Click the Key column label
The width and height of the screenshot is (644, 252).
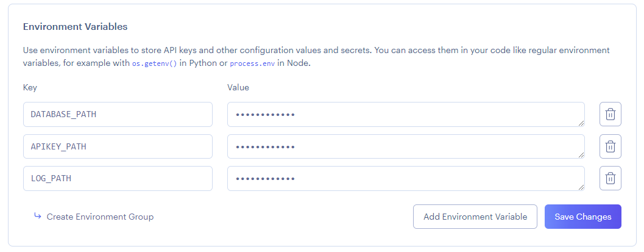tap(30, 87)
